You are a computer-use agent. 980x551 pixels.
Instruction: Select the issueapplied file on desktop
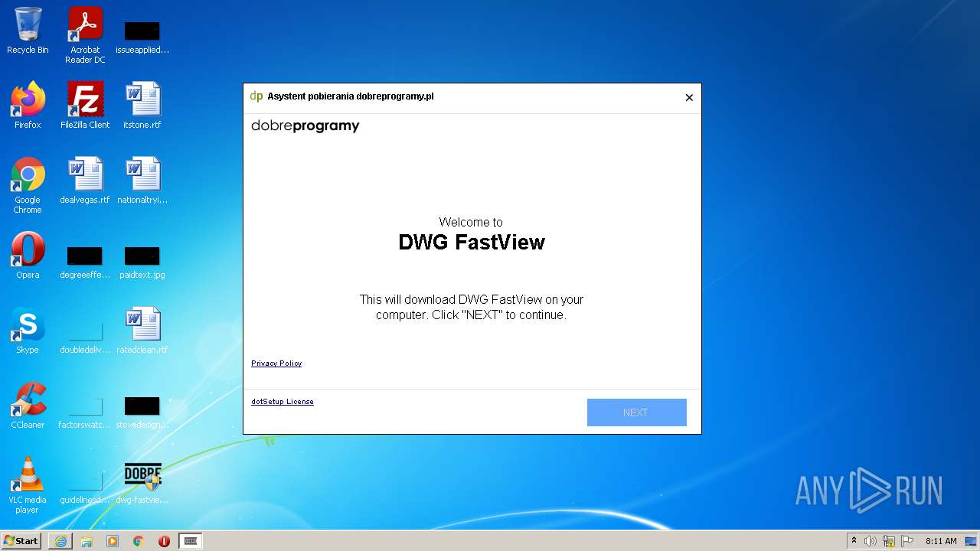pyautogui.click(x=142, y=36)
